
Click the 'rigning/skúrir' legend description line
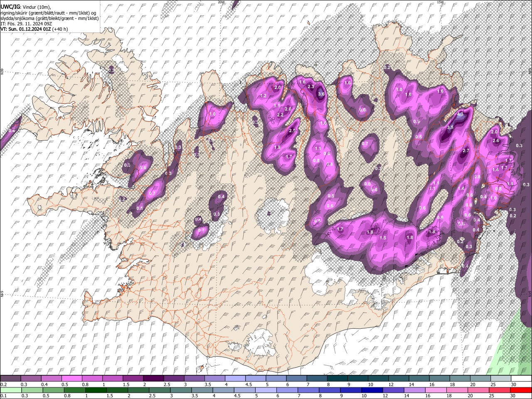(x=49, y=13)
